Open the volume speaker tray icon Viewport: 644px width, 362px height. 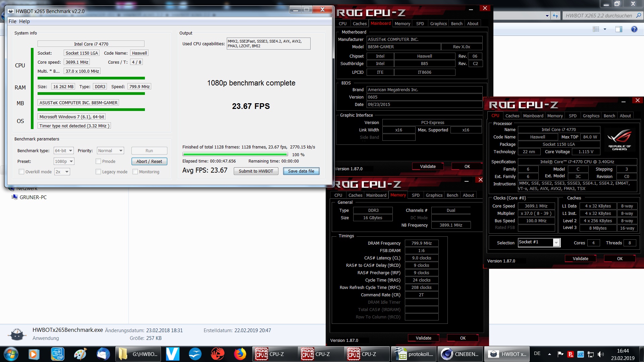pyautogui.click(x=601, y=354)
